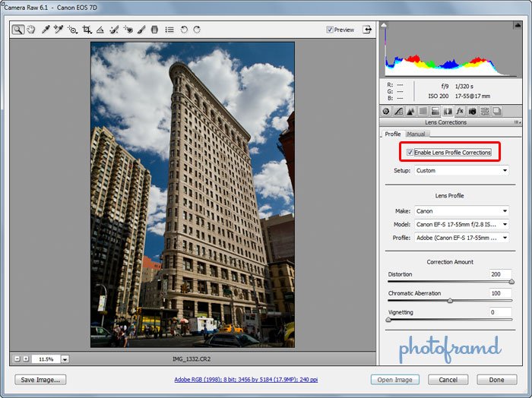Select the Color Sampler tool
Image resolution: width=532 pixels, height=398 pixels.
point(59,30)
